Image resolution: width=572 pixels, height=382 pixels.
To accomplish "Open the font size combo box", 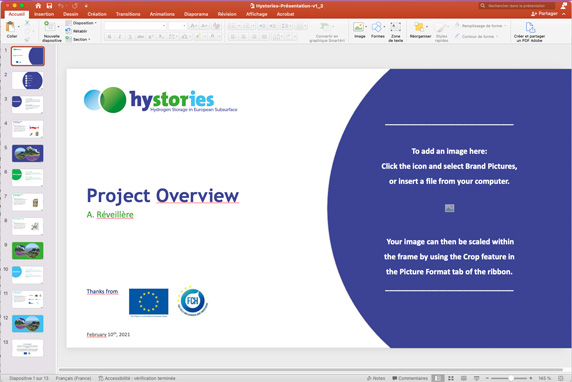I will (x=177, y=26).
